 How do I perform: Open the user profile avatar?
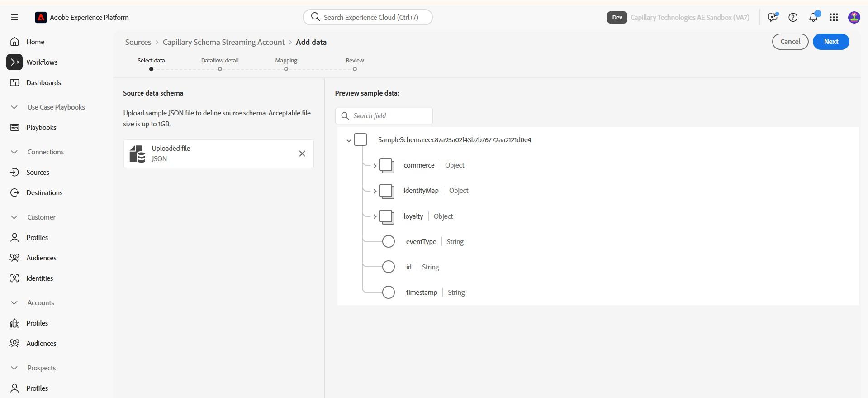[x=854, y=17]
